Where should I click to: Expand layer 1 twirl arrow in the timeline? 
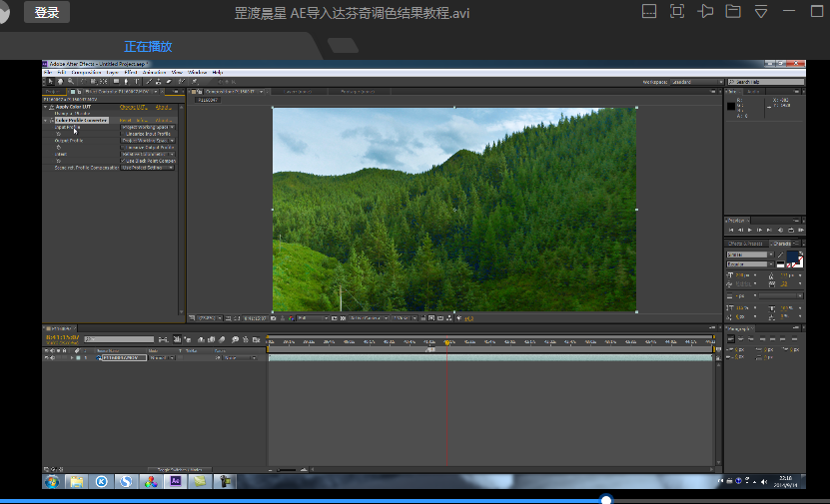coord(72,357)
